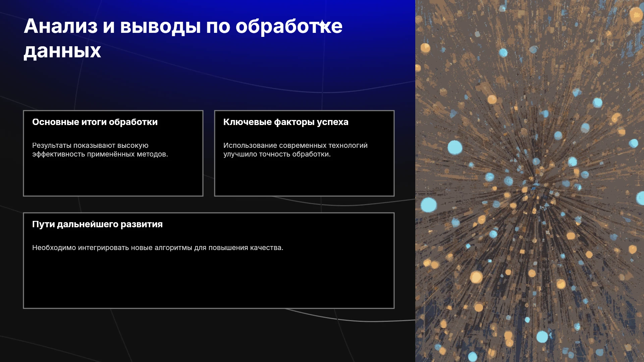Click the starburst artwork image on the right
Screen dimensions: 644x362
pos(530,181)
